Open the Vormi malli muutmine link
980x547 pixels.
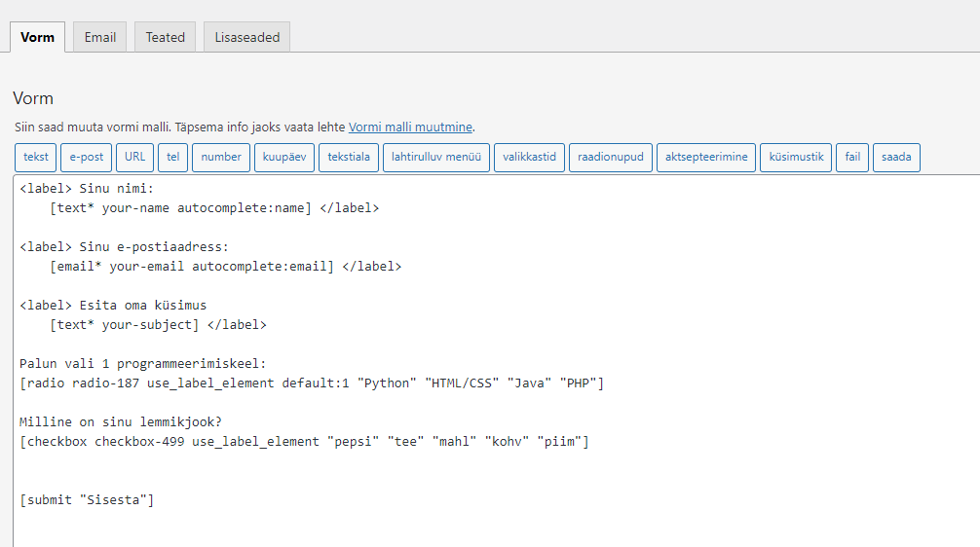(x=410, y=127)
